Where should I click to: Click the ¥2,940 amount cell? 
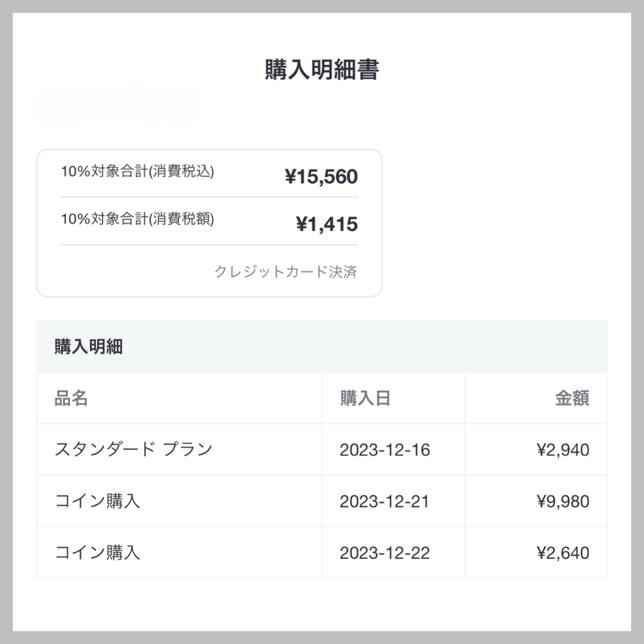point(563,450)
